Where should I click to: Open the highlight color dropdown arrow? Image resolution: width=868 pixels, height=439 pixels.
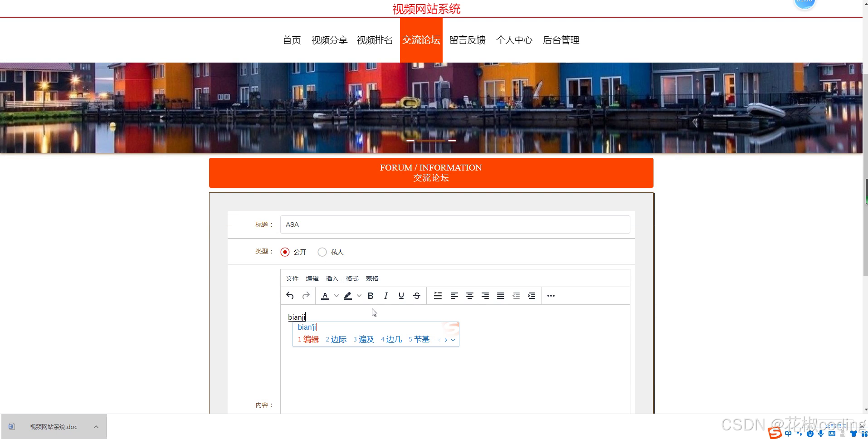click(x=359, y=295)
